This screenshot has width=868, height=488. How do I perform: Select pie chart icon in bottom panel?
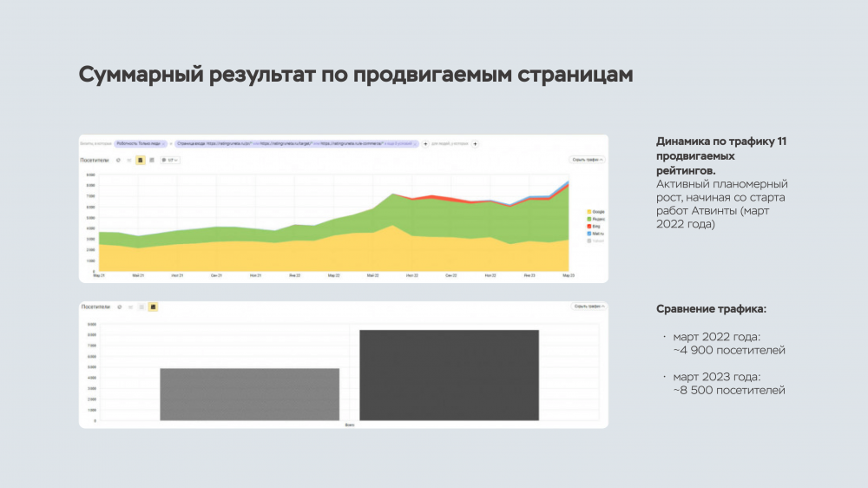coord(120,307)
